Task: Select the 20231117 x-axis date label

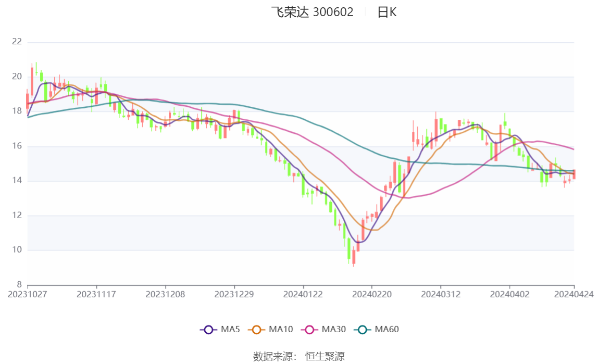Action: pos(96,294)
